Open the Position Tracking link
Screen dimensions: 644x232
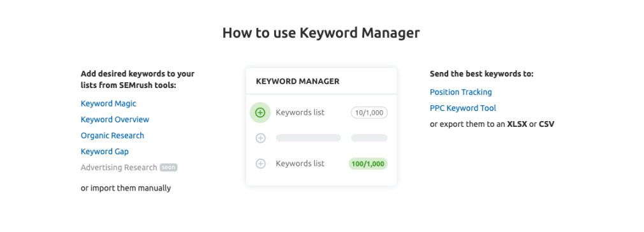click(461, 92)
